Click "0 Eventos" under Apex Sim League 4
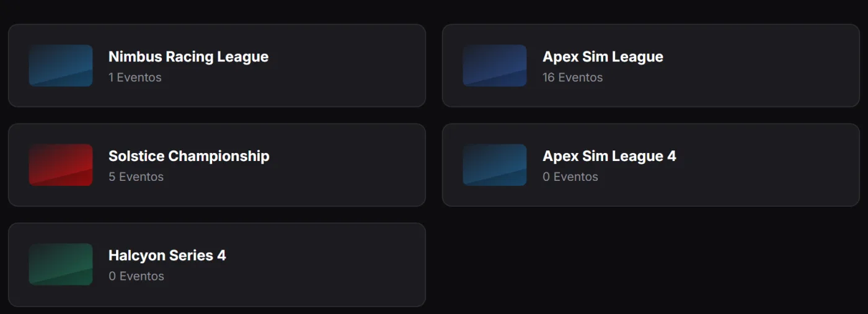 pyautogui.click(x=570, y=177)
